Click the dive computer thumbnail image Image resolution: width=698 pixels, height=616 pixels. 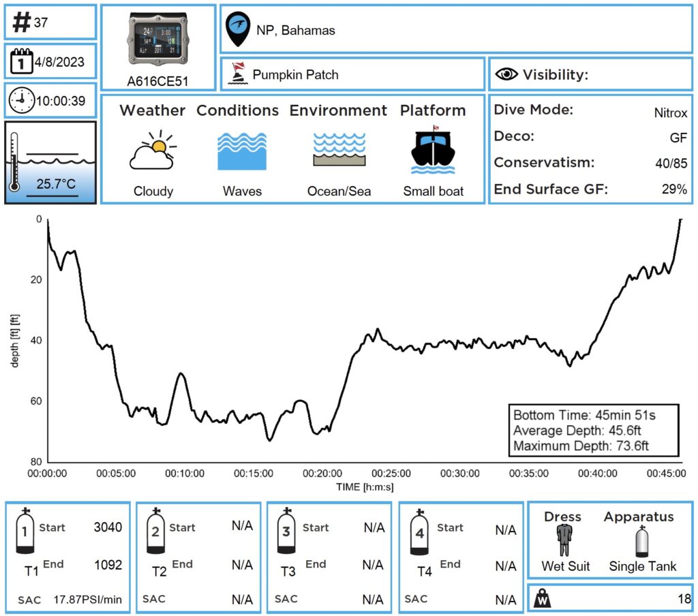pyautogui.click(x=157, y=40)
